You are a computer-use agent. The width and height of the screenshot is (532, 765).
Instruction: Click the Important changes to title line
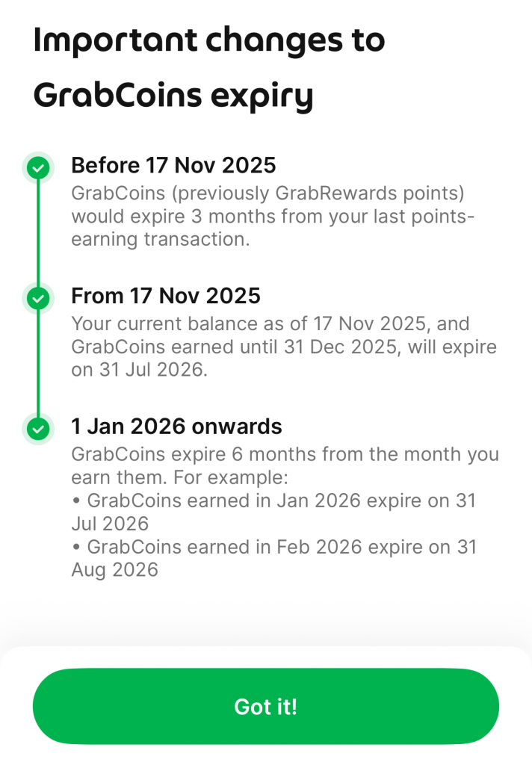click(x=209, y=40)
